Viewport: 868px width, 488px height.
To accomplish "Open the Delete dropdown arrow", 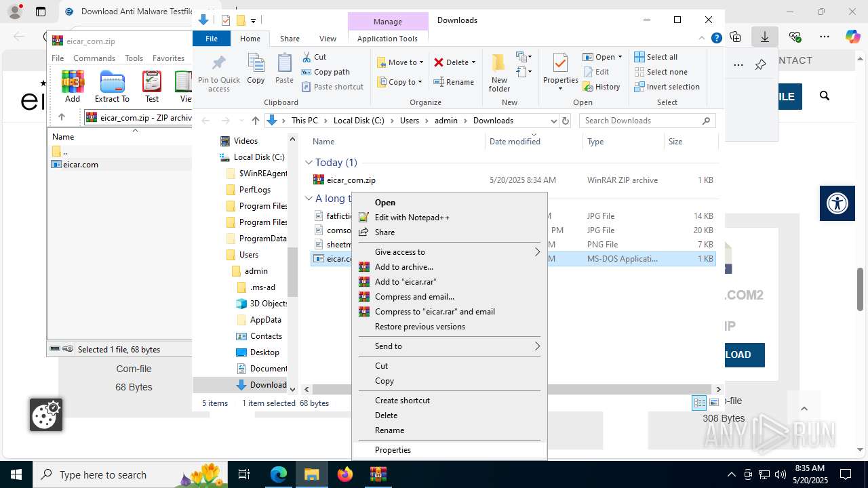I will [x=473, y=62].
